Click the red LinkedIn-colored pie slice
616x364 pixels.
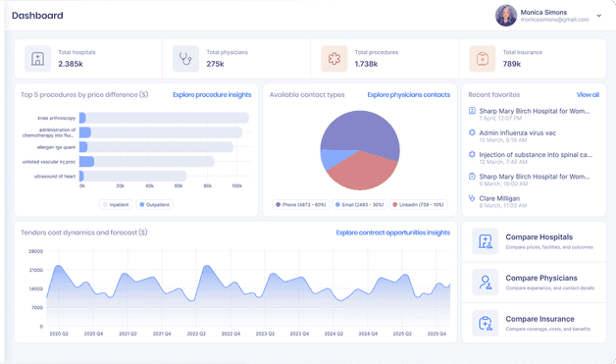[363, 171]
